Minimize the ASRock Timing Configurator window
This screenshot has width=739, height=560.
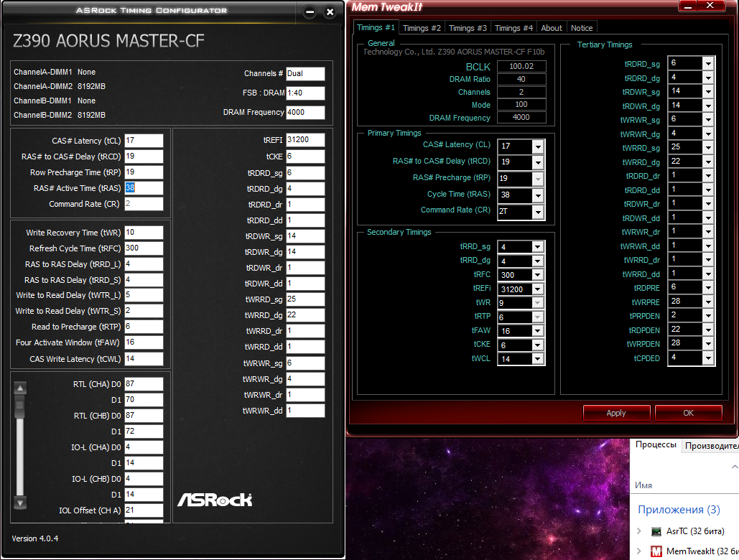310,12
